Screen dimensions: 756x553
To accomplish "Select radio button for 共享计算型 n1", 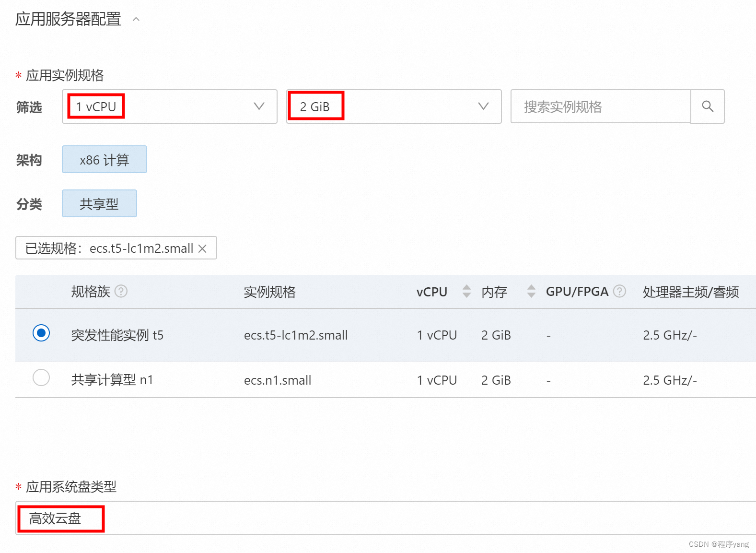I will point(41,377).
